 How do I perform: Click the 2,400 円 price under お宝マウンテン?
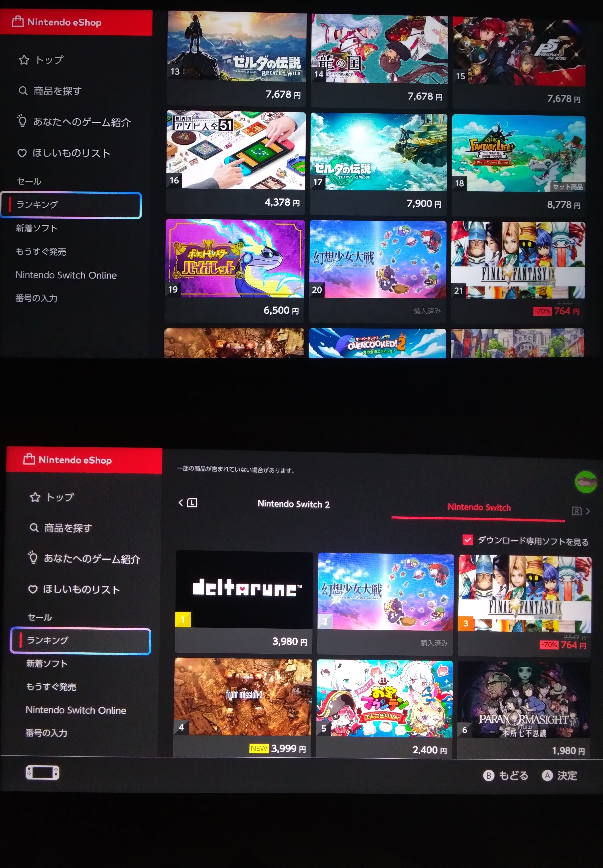tap(430, 750)
